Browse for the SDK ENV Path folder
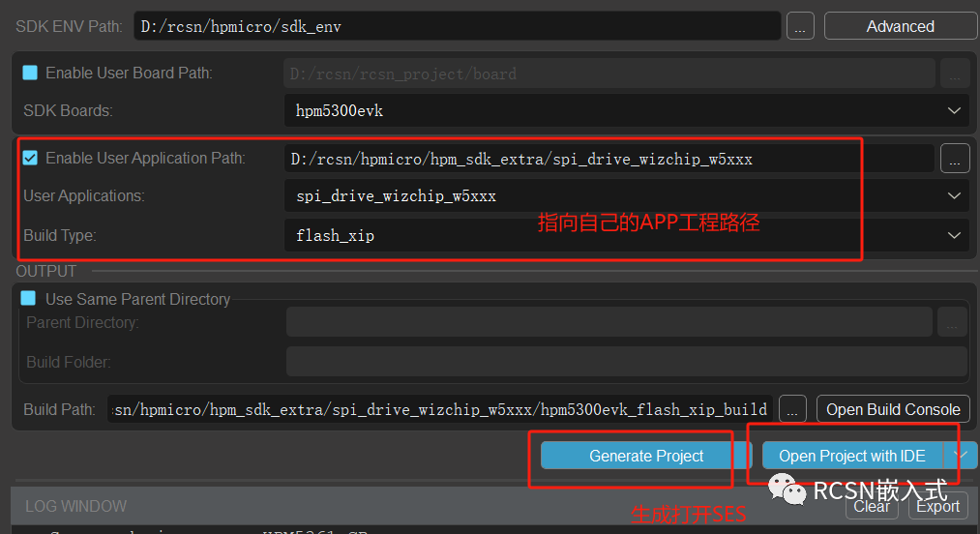This screenshot has width=980, height=534. point(800,26)
